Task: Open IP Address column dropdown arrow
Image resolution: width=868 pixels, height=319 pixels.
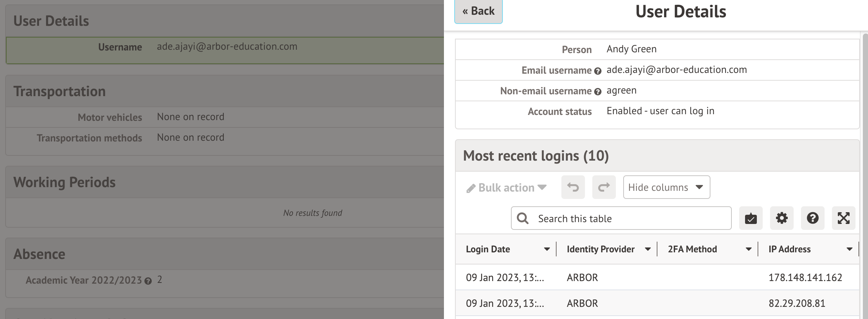Action: (849, 249)
